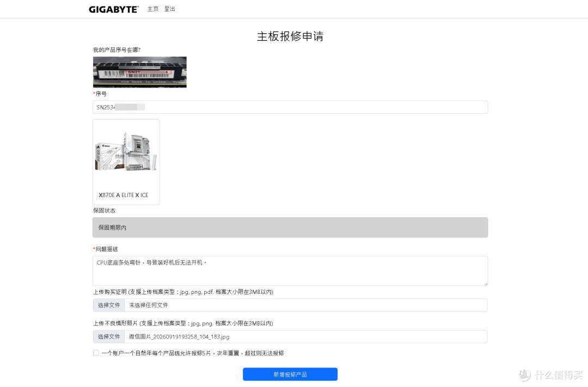Click the 问题描述 field label
Viewport: 588px width, 387px height.
coord(107,249)
